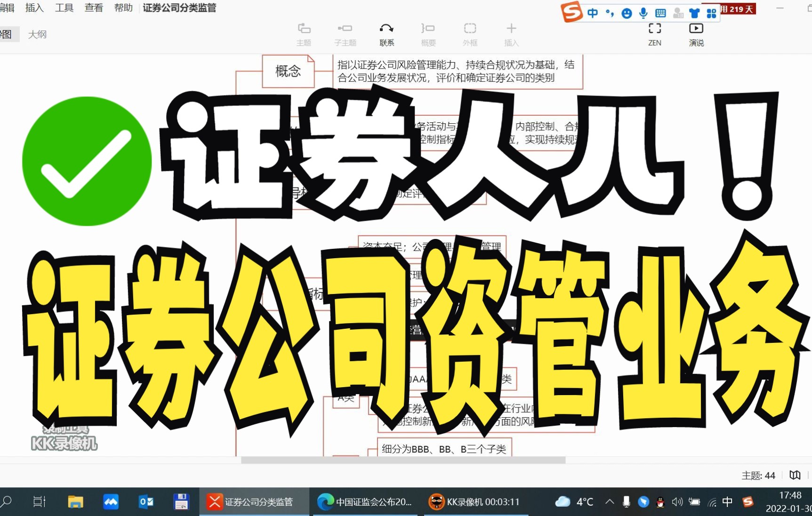
Task: Add a 概要 summary bracket
Action: (428, 35)
